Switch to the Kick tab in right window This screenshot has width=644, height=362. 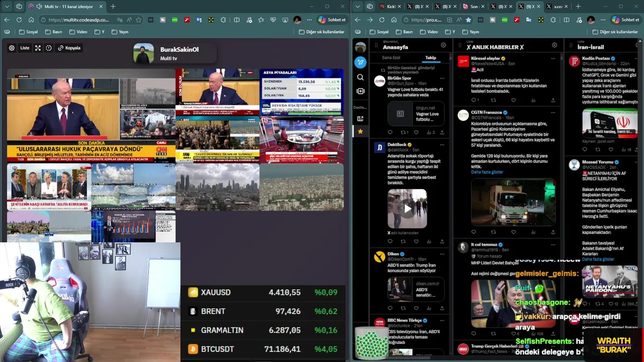tap(390, 7)
